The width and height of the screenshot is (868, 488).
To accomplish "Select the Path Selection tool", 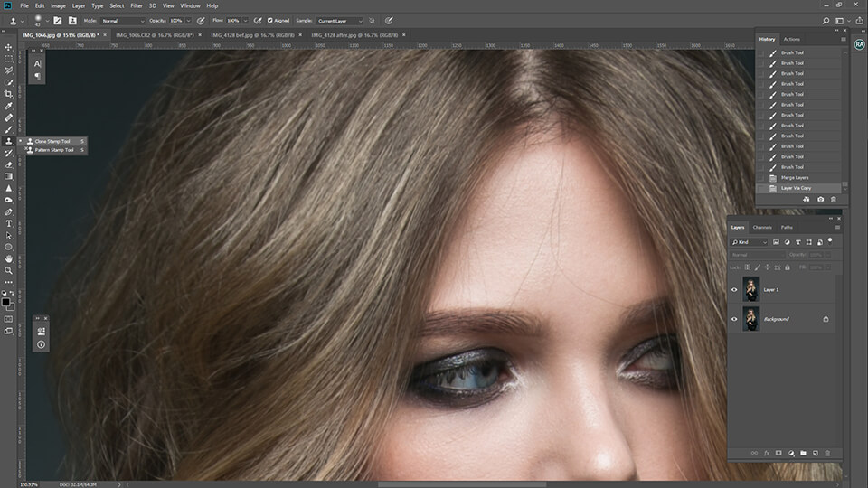I will pos(8,236).
